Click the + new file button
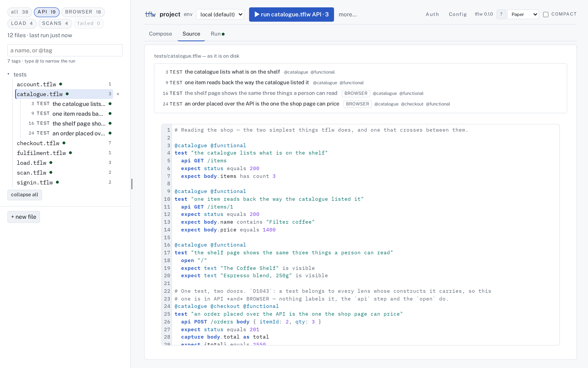The width and height of the screenshot is (588, 368). (x=23, y=217)
